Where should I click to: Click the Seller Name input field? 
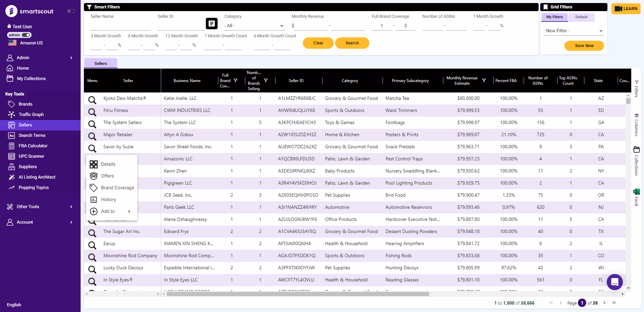121,26
